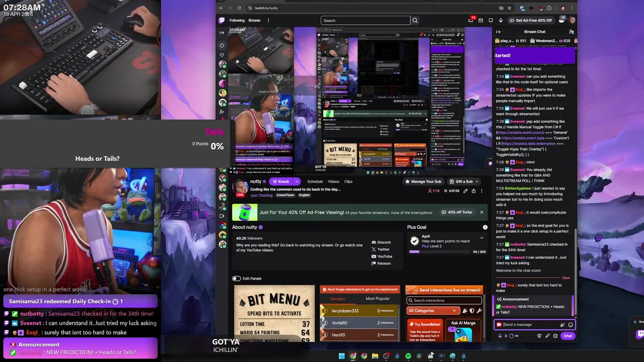The height and width of the screenshot is (362, 644).
Task: Open the Twitch search magnifier button
Action: pos(415,21)
